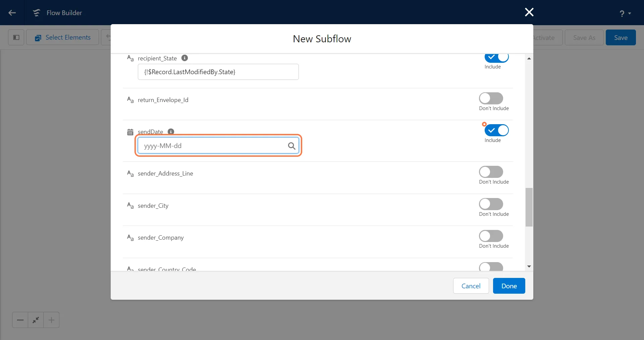The width and height of the screenshot is (644, 340).
Task: Click the search magnifier in sendDate field
Action: tap(291, 146)
